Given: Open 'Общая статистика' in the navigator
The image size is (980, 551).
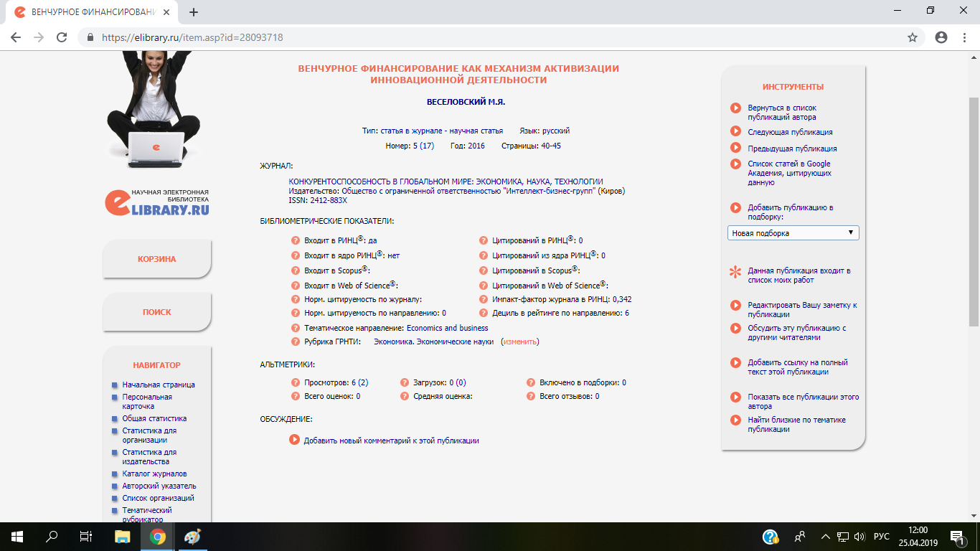Looking at the screenshot, I should tap(154, 418).
